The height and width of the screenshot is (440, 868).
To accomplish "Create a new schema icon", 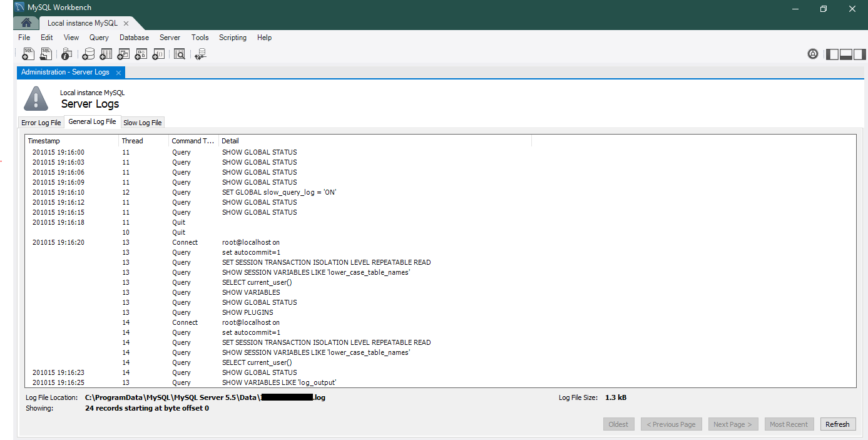I will (x=89, y=54).
